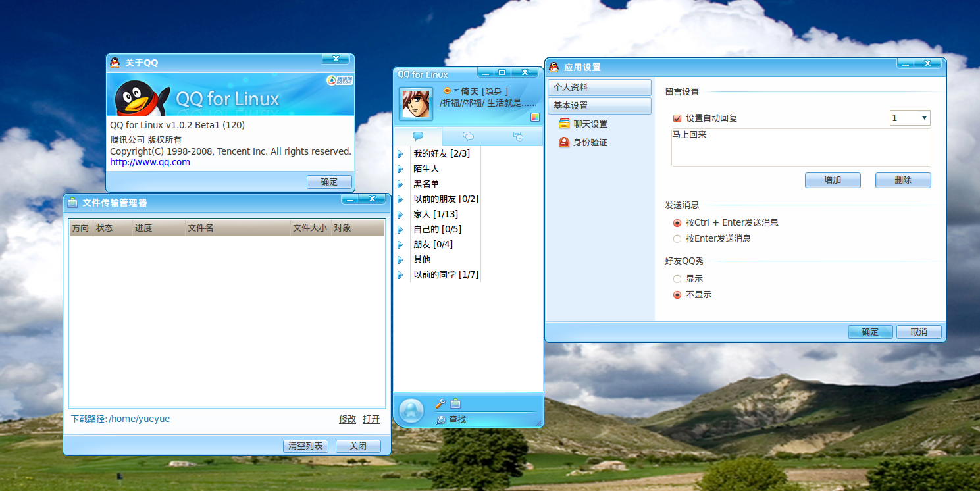
Task: Click the 腾讯网 logo in About QQ window
Action: click(x=340, y=80)
